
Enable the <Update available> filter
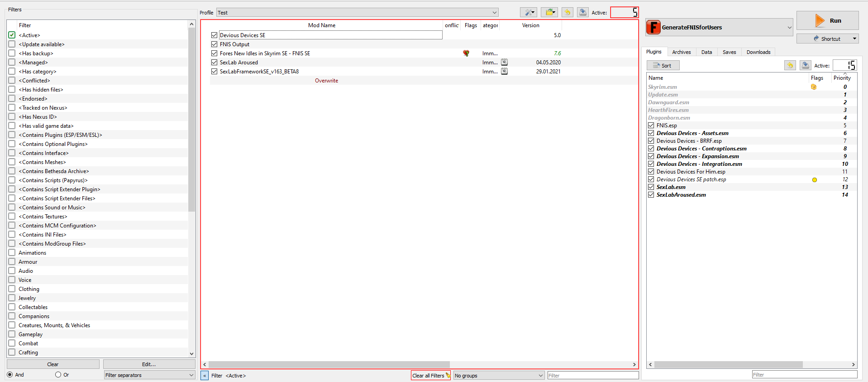point(12,44)
